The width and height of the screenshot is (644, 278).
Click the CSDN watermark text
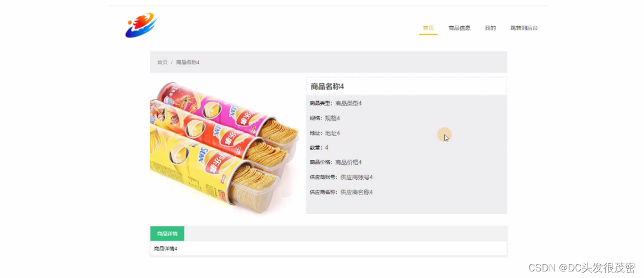pos(582,268)
